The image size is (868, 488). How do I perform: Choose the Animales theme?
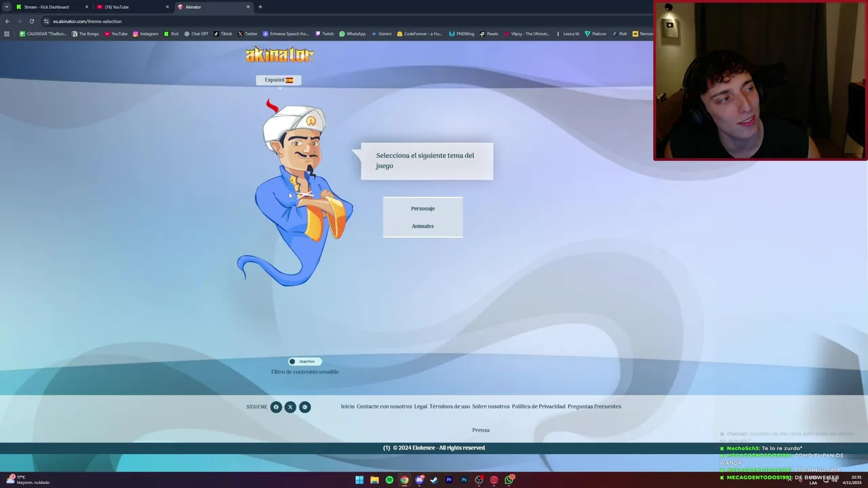[422, 226]
